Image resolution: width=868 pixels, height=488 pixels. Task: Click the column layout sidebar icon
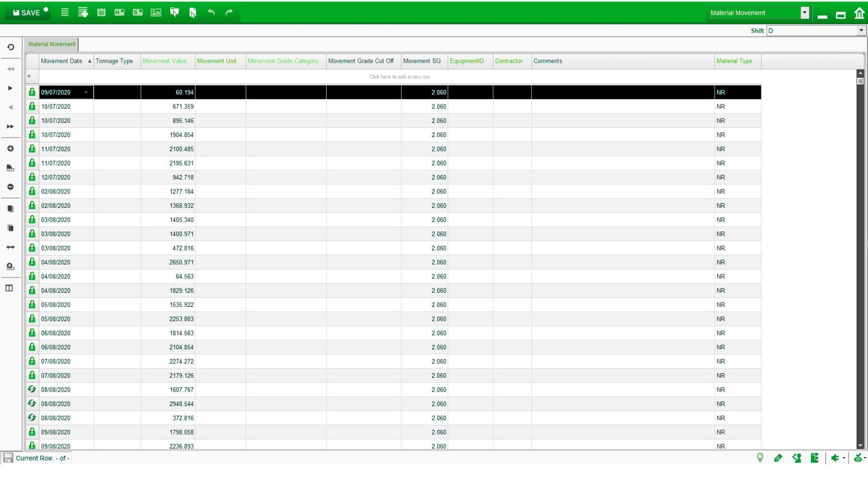pos(9,288)
